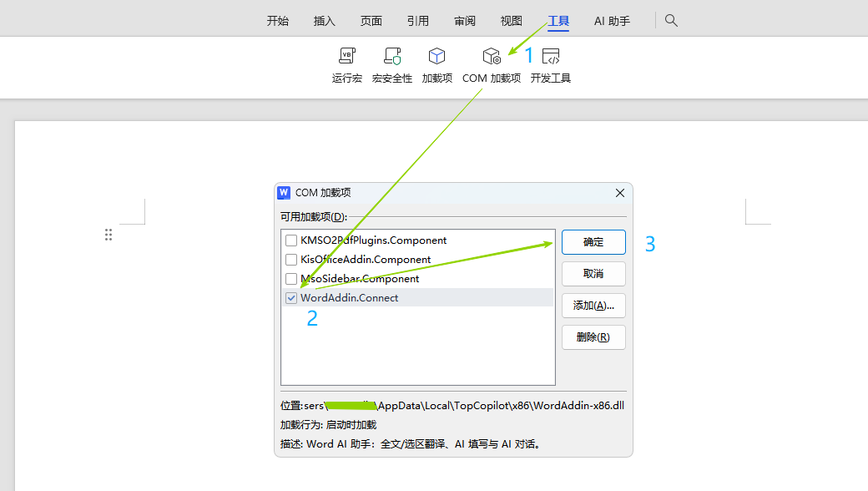Open the 插入 tab
The height and width of the screenshot is (491, 868).
tap(325, 21)
